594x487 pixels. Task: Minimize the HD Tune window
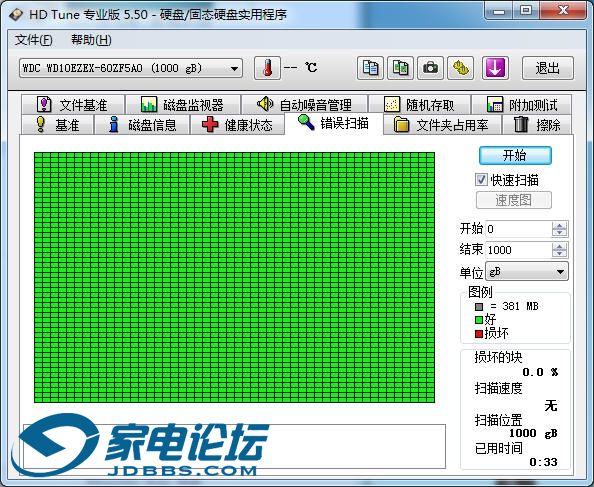pos(499,11)
